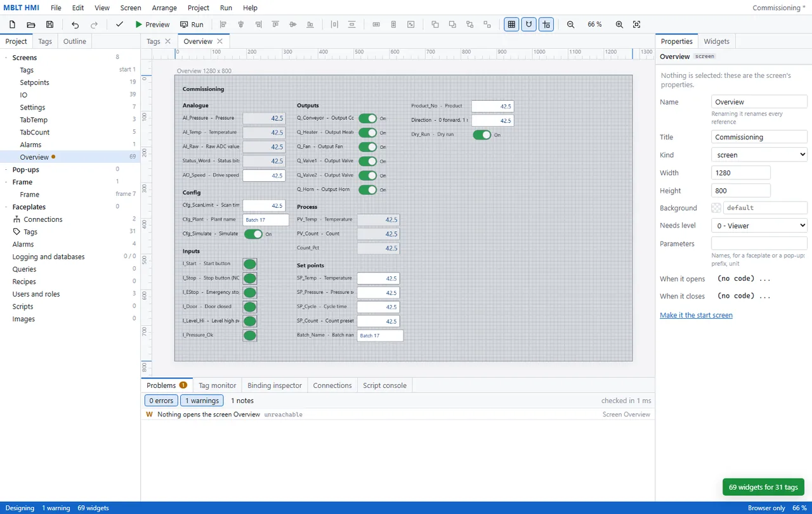This screenshot has width=812, height=514.
Task: Collapse the Faceplates tree section
Action: (6, 207)
